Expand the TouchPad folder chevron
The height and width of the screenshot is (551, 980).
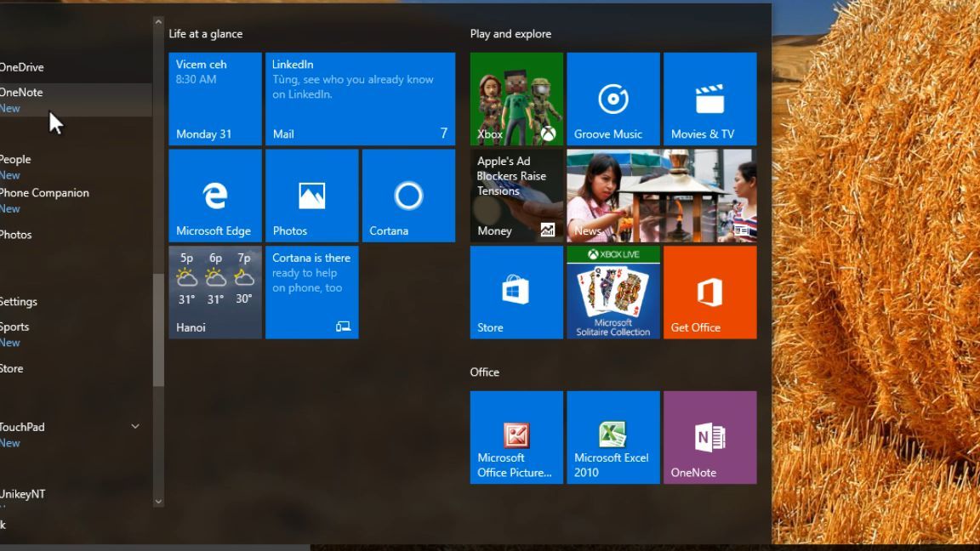135,427
